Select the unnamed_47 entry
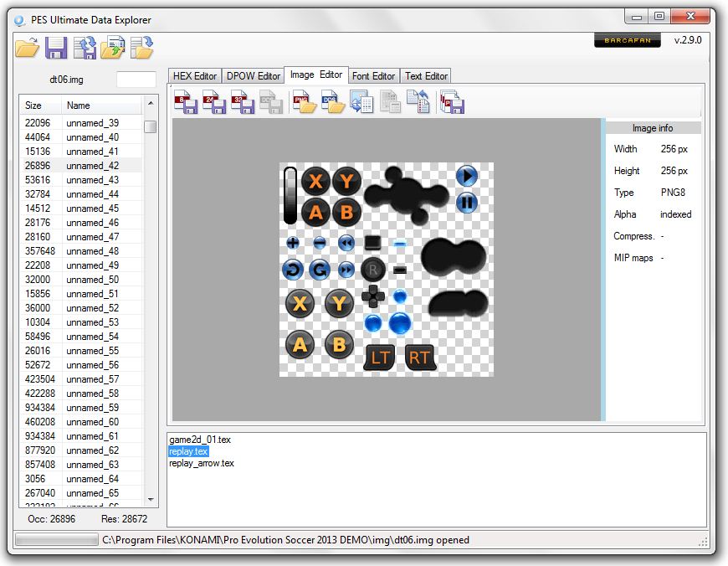The height and width of the screenshot is (566, 728). pos(81,237)
